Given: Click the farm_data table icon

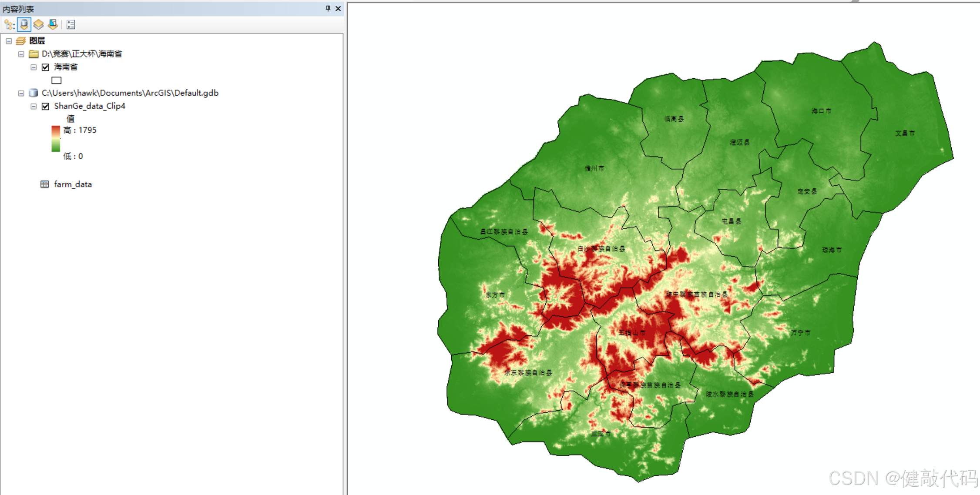Looking at the screenshot, I should [44, 184].
